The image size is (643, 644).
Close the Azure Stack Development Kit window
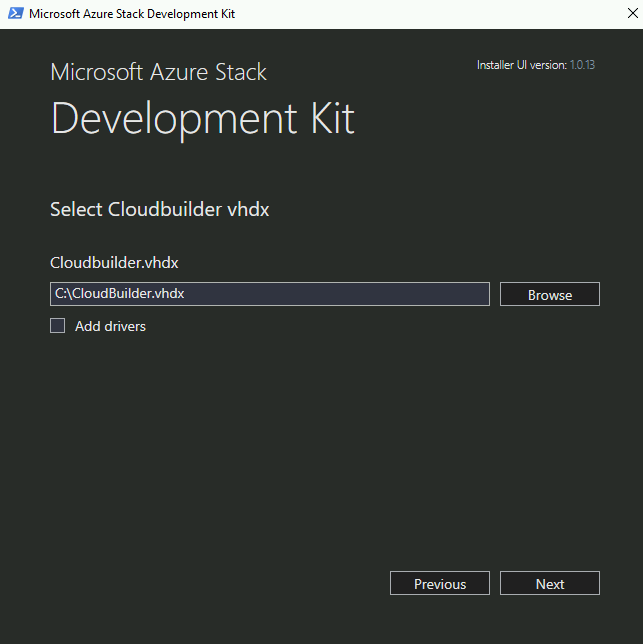click(x=633, y=14)
